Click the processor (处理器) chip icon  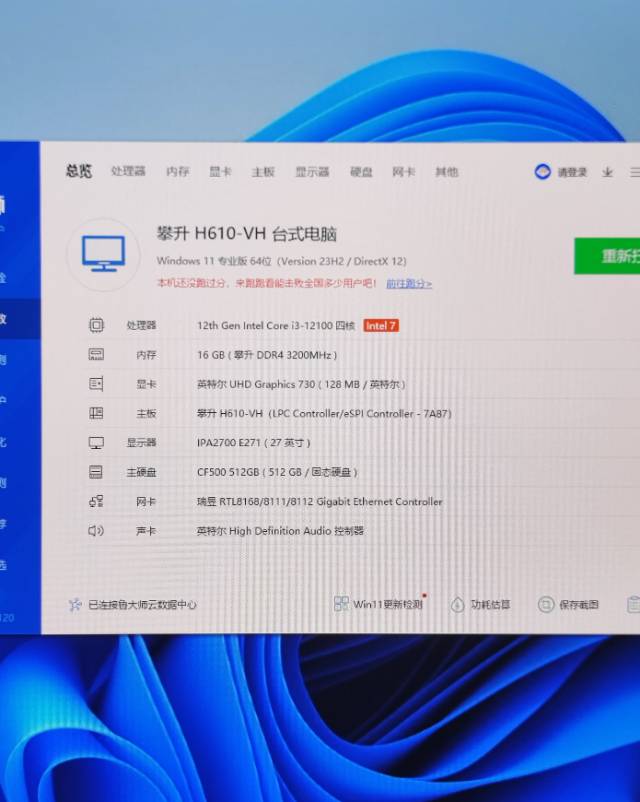click(x=96, y=325)
